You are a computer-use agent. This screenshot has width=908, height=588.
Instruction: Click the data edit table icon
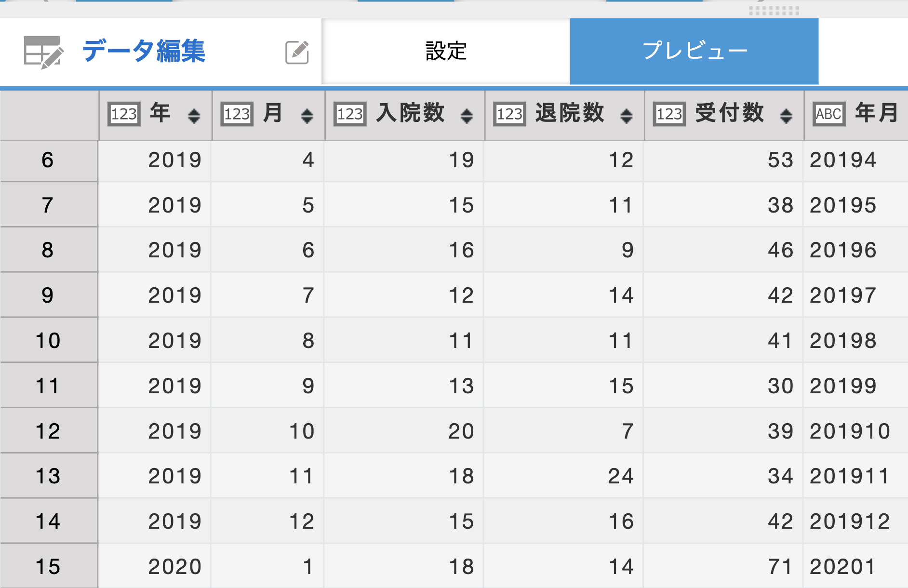pos(43,52)
